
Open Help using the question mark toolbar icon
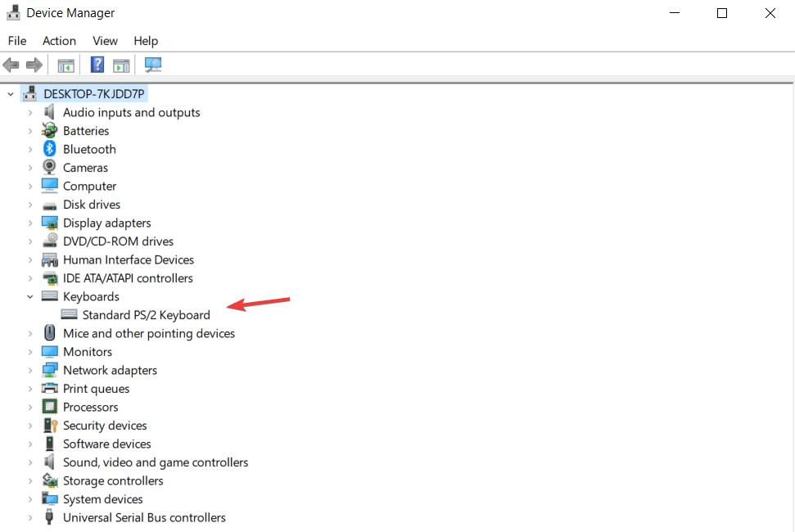(97, 65)
